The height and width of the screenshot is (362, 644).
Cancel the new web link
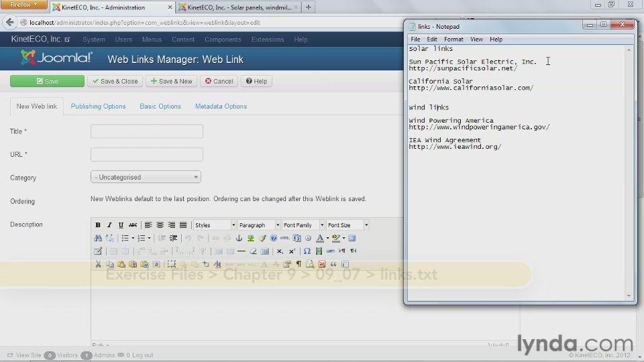pos(219,81)
